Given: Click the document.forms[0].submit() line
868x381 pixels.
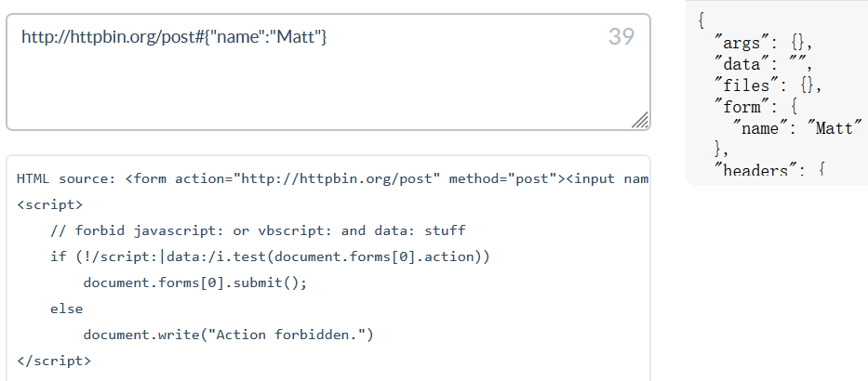Looking at the screenshot, I should (x=194, y=282).
